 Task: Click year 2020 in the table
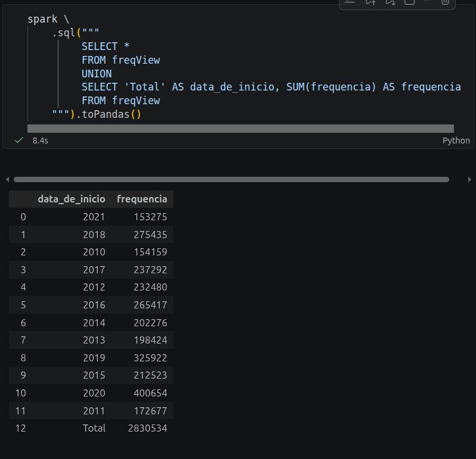click(x=94, y=393)
